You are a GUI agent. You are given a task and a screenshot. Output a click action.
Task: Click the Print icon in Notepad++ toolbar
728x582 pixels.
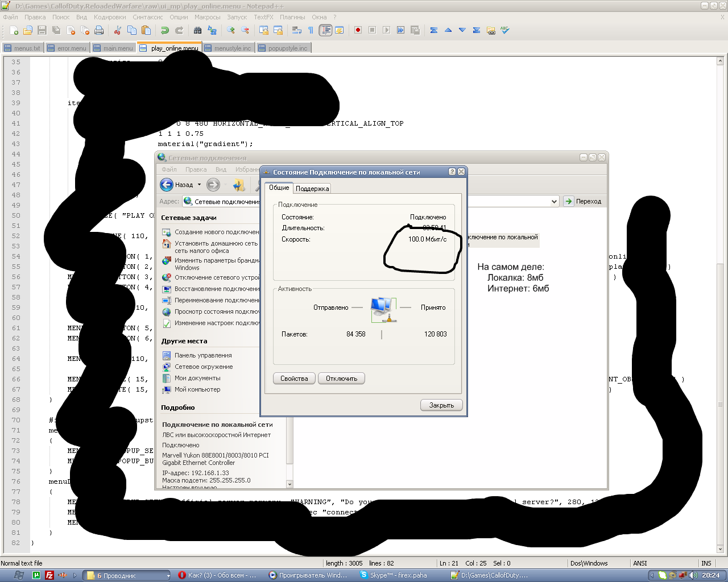click(99, 30)
